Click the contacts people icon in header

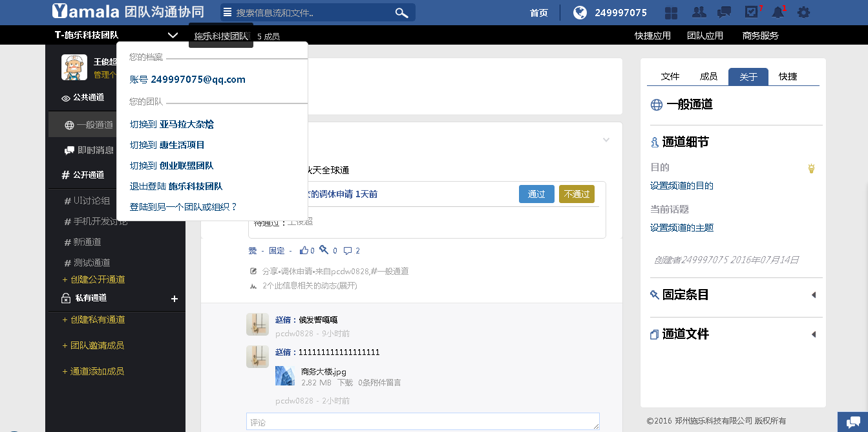(x=699, y=12)
